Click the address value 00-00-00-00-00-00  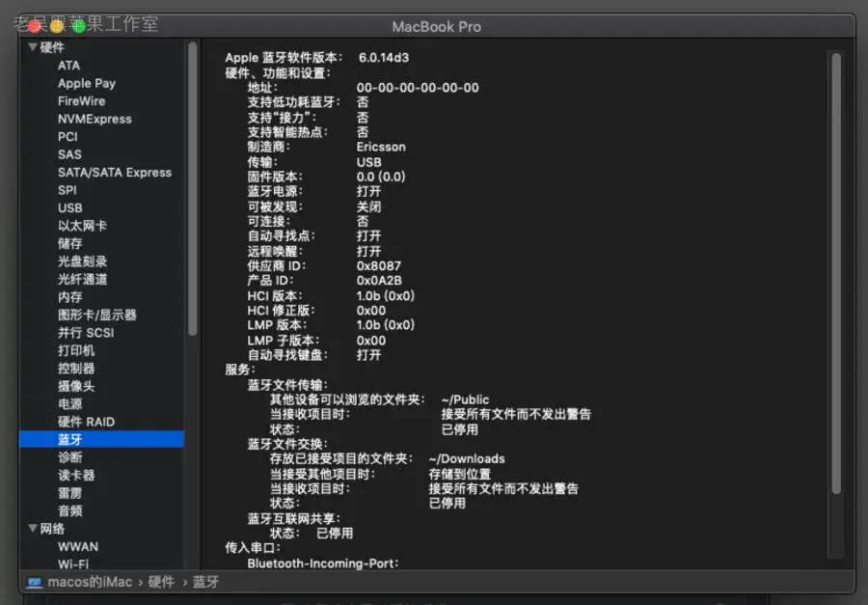(x=418, y=88)
